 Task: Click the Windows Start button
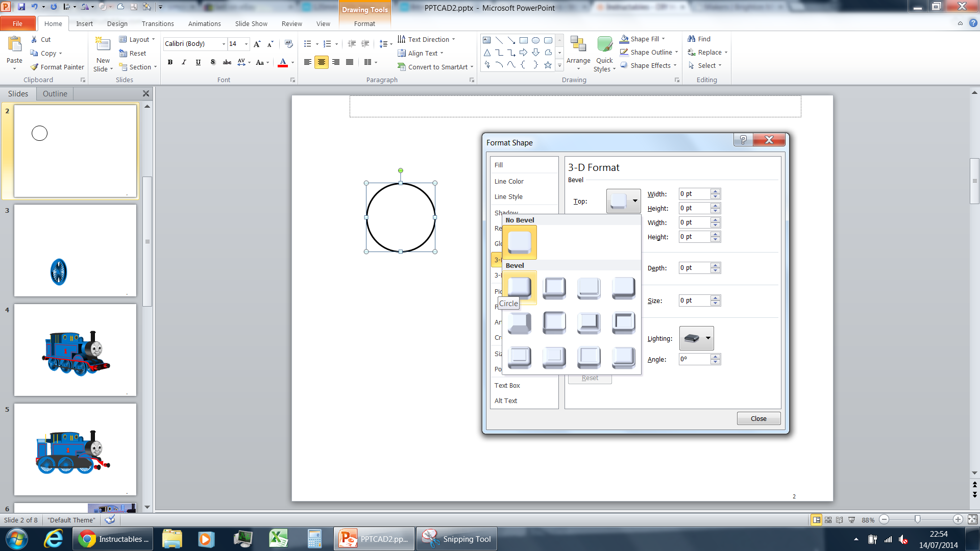[x=16, y=539]
